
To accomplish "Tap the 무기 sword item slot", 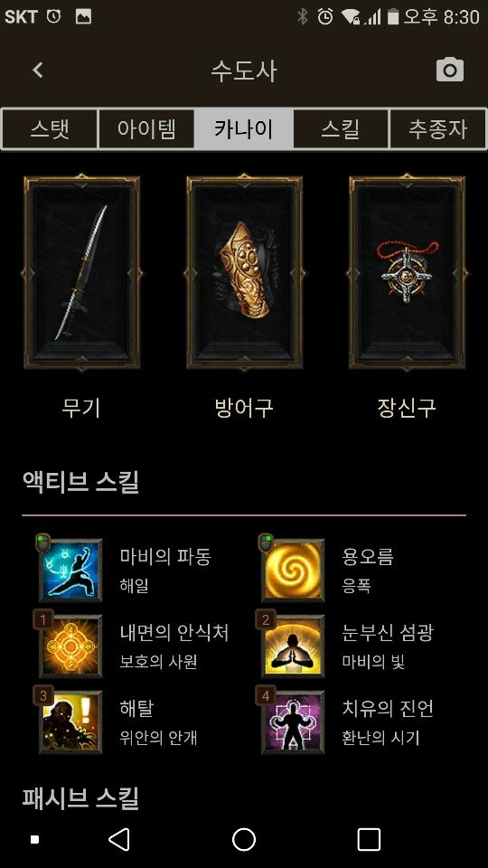I will click(81, 272).
